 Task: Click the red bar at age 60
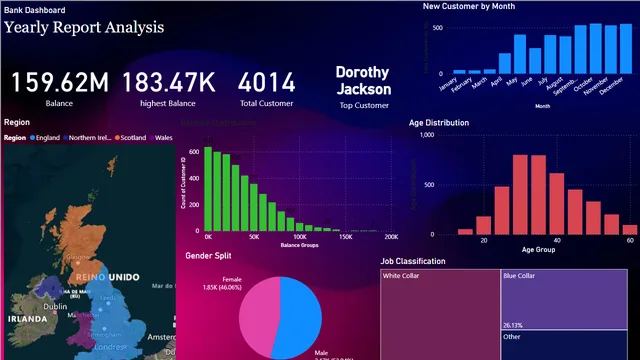pyautogui.click(x=630, y=229)
